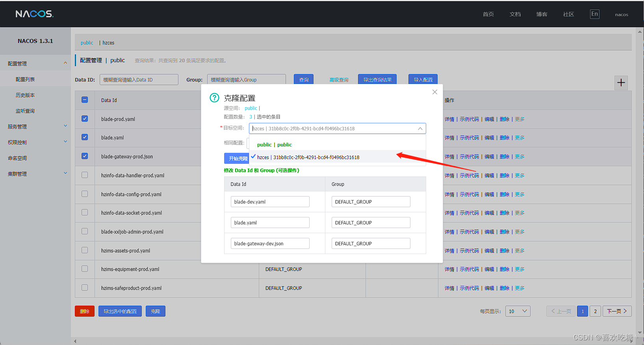Click the 克隆 clone button below the table

coord(156,311)
